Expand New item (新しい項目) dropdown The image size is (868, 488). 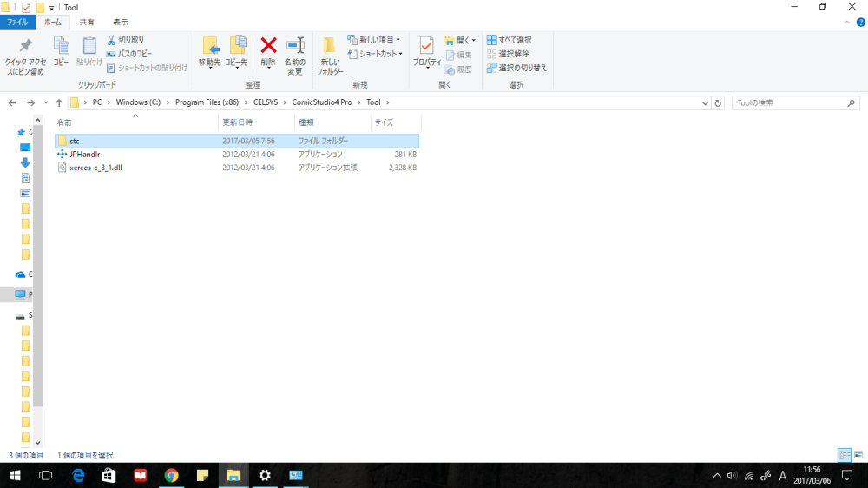point(374,40)
